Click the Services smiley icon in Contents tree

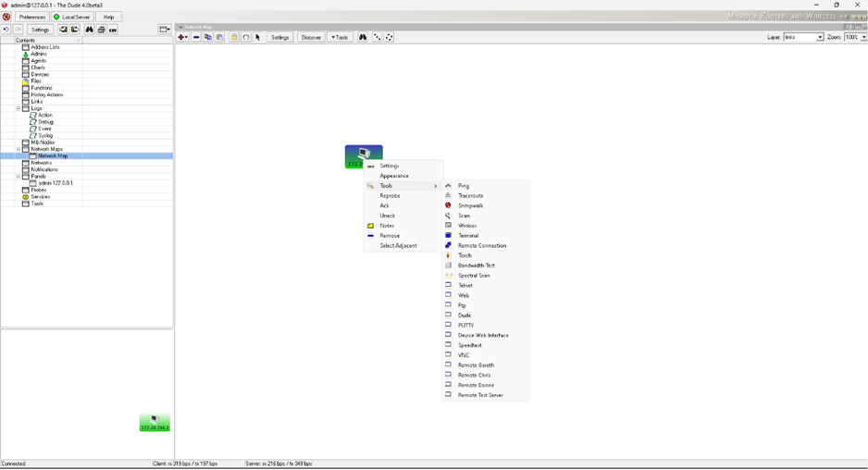(x=25, y=197)
